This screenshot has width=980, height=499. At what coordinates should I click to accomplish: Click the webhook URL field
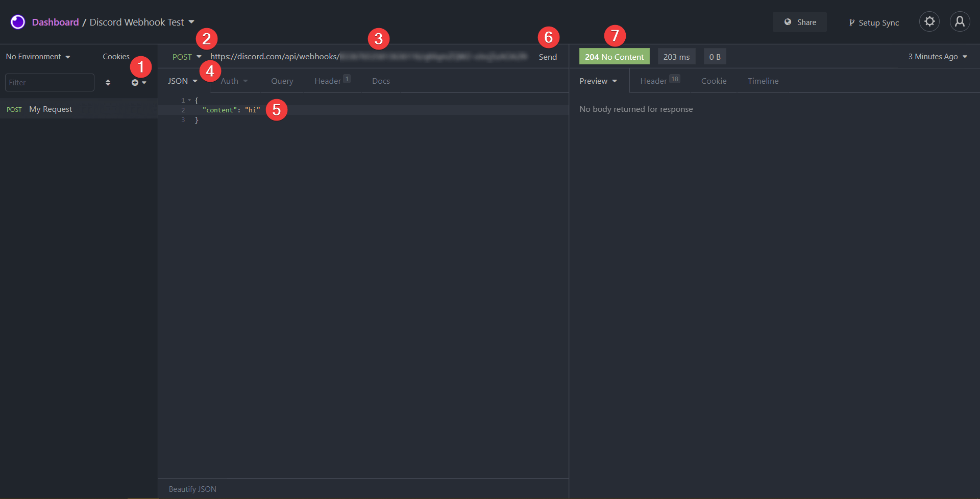click(369, 57)
